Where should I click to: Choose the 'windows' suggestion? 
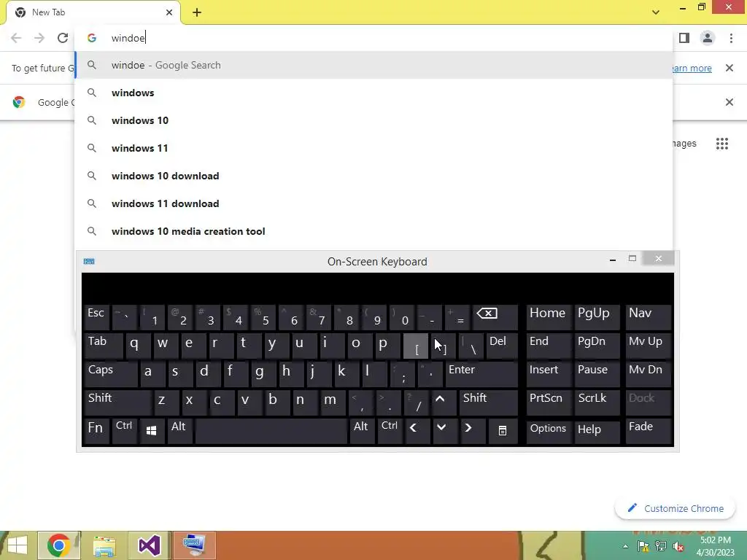coord(374,93)
